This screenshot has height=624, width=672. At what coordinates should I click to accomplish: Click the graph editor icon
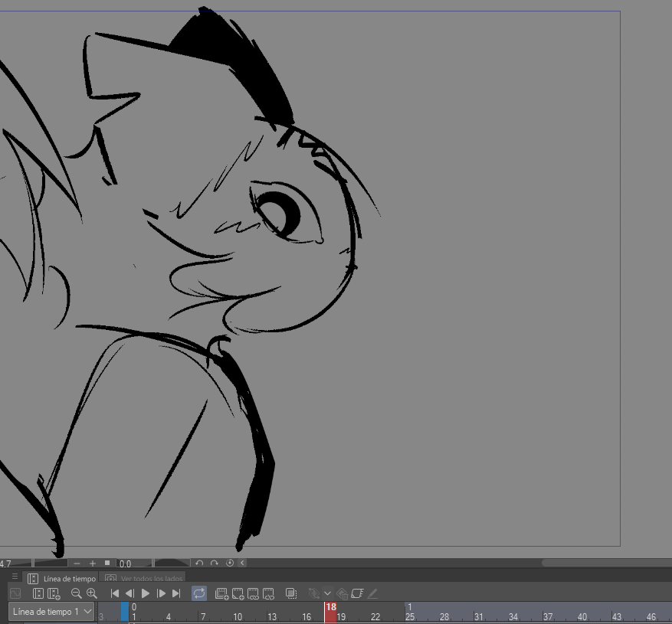click(x=15, y=593)
